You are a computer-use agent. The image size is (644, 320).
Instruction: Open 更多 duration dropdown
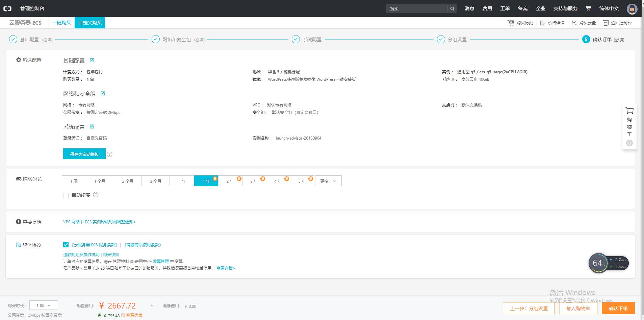pyautogui.click(x=328, y=181)
